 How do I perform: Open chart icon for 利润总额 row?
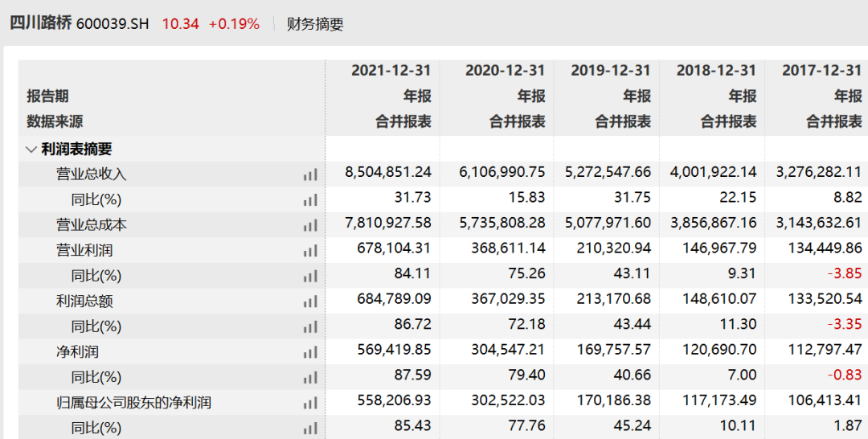point(310,302)
